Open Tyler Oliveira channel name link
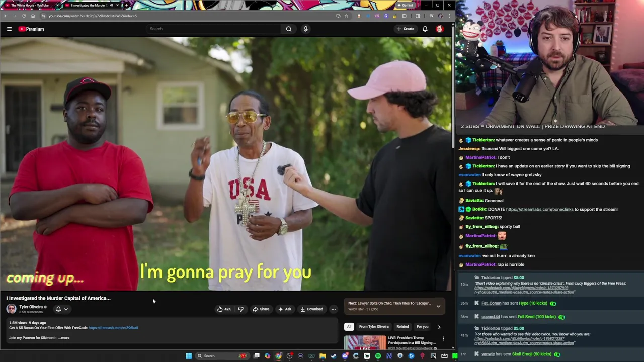Screen dimensions: 644x362 (x=31, y=307)
